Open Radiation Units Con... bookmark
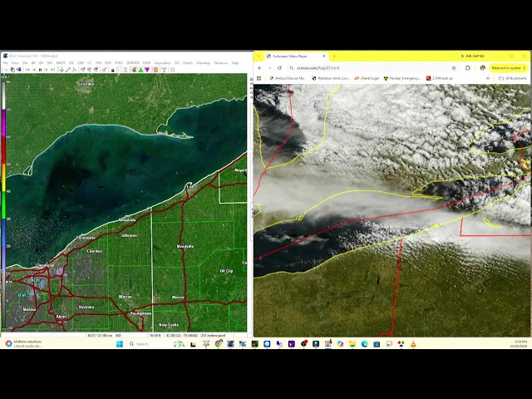 point(331,78)
